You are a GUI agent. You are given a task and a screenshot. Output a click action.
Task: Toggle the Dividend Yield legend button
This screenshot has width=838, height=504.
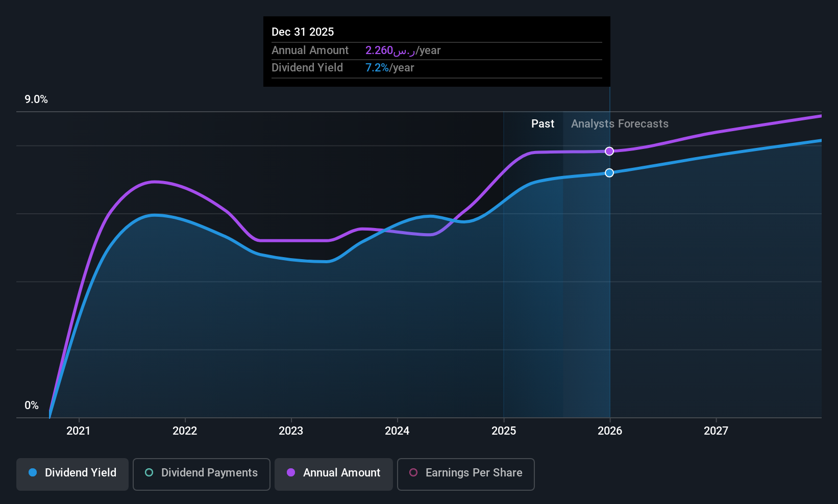(72, 474)
